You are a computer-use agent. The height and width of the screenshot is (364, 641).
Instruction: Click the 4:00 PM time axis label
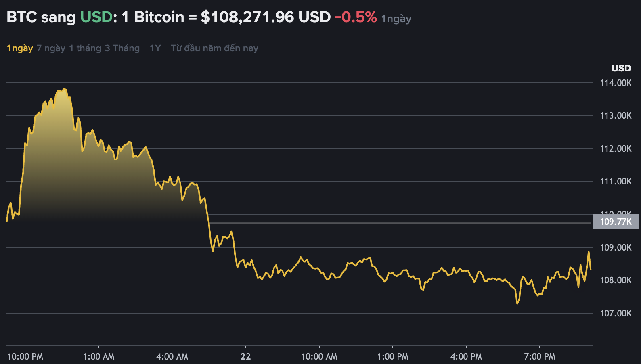pos(466,357)
